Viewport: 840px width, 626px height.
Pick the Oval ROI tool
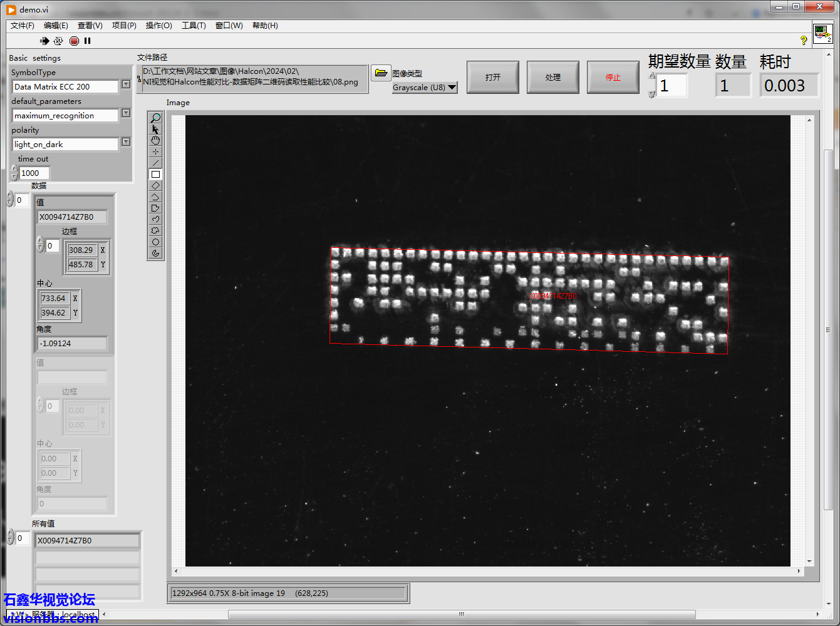156,242
